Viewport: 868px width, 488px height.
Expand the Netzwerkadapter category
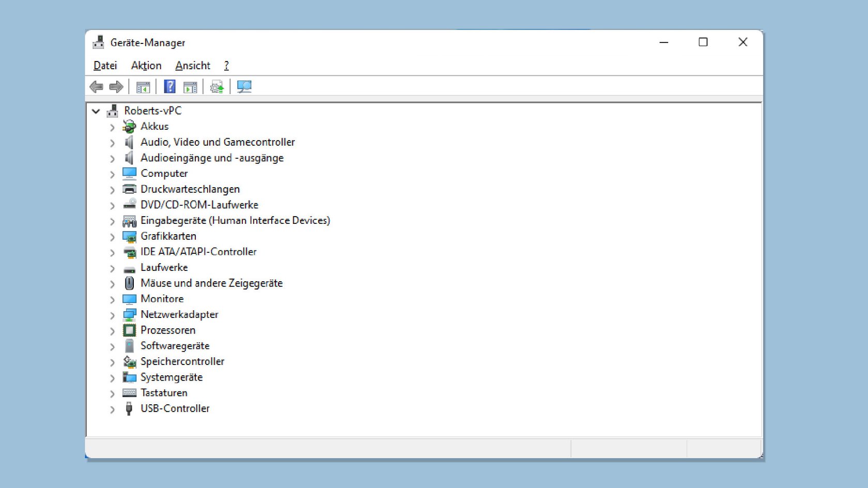[x=112, y=315]
